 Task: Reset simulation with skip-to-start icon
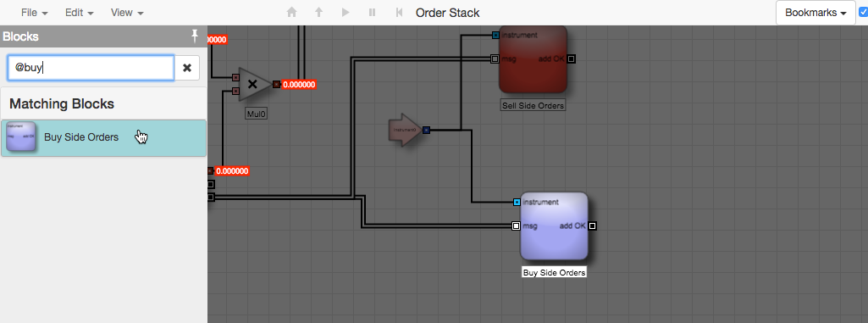point(399,12)
